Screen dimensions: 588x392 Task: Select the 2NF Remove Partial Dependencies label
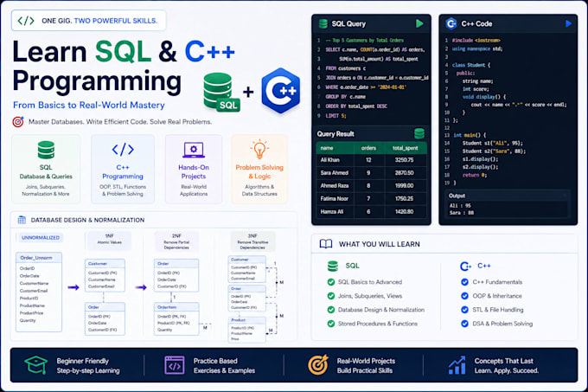pyautogui.click(x=176, y=241)
